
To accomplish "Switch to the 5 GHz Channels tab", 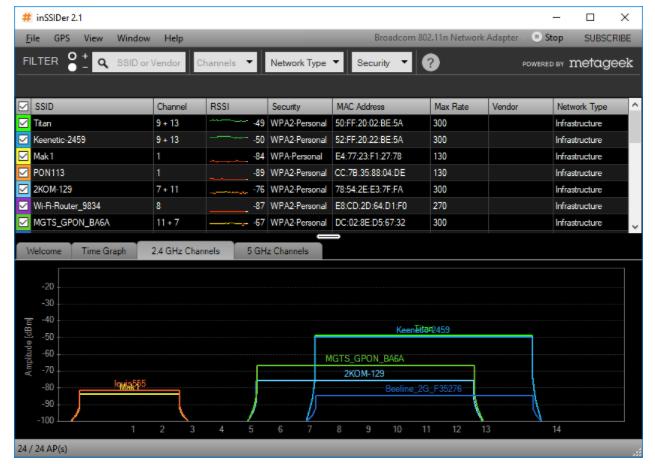I will 278,251.
